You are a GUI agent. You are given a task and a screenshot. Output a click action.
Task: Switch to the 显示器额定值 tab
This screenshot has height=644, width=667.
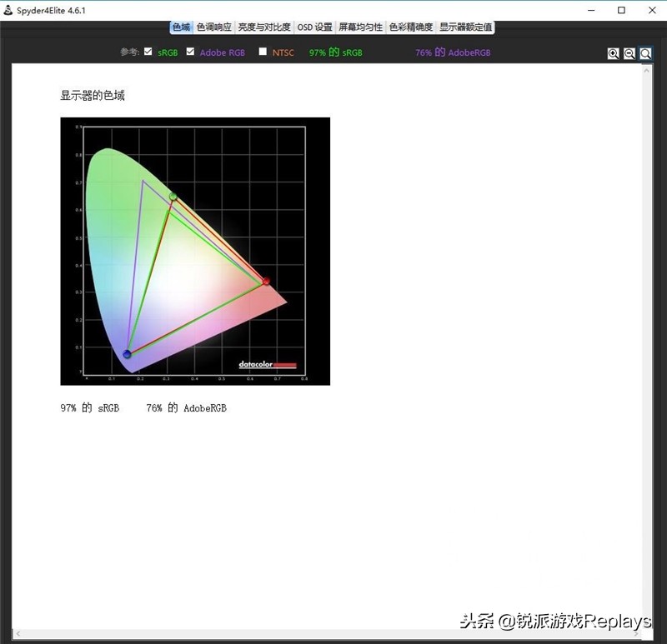464,27
